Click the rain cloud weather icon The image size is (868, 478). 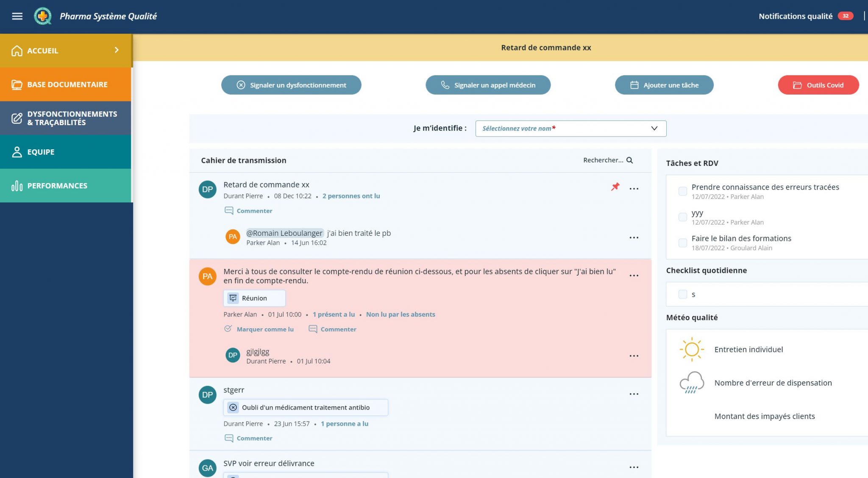coord(692,383)
